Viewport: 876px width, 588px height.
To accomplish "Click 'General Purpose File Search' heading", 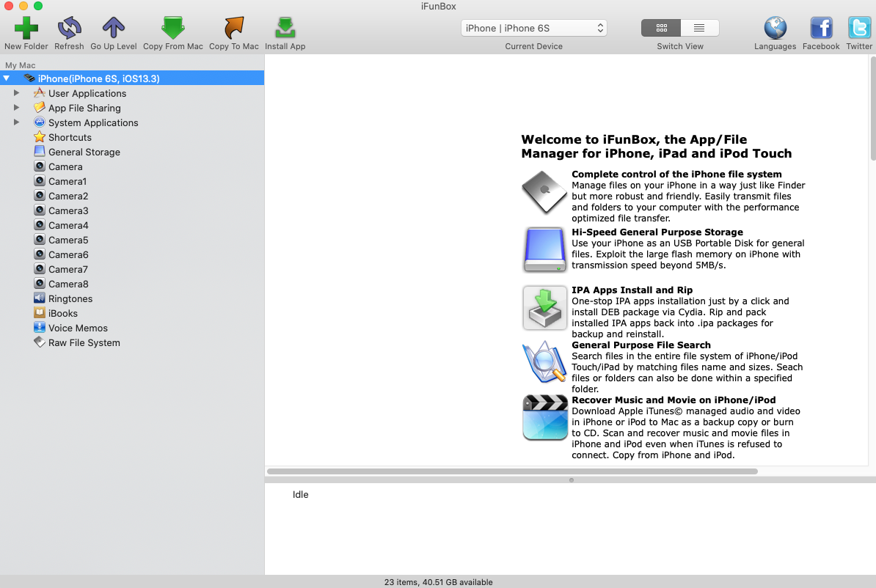I will 640,345.
